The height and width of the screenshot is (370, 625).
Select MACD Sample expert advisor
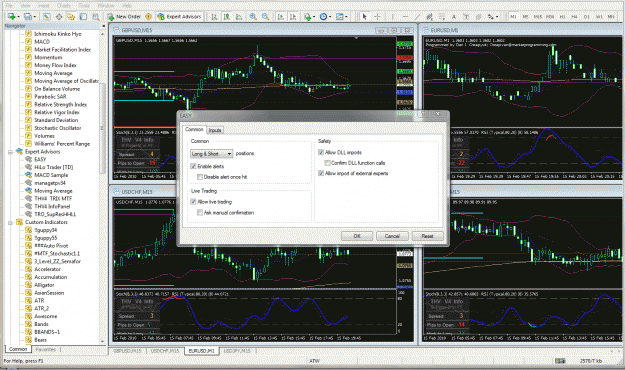pyautogui.click(x=51, y=175)
